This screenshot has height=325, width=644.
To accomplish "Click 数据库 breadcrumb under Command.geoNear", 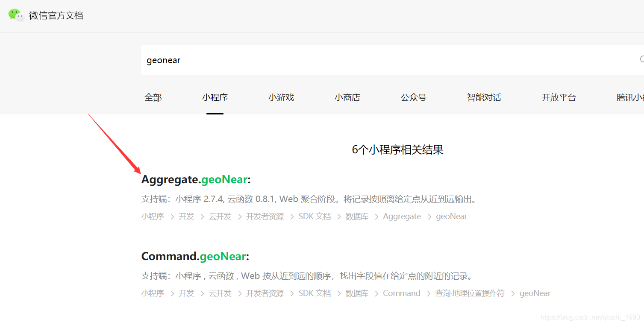I will click(x=357, y=293).
